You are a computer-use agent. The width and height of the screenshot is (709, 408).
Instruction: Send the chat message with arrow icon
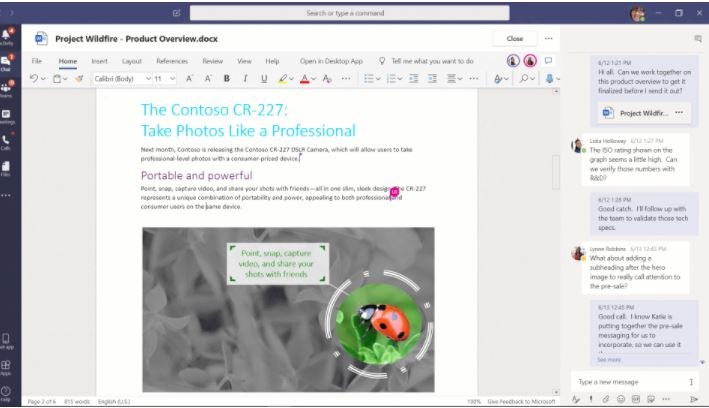693,399
